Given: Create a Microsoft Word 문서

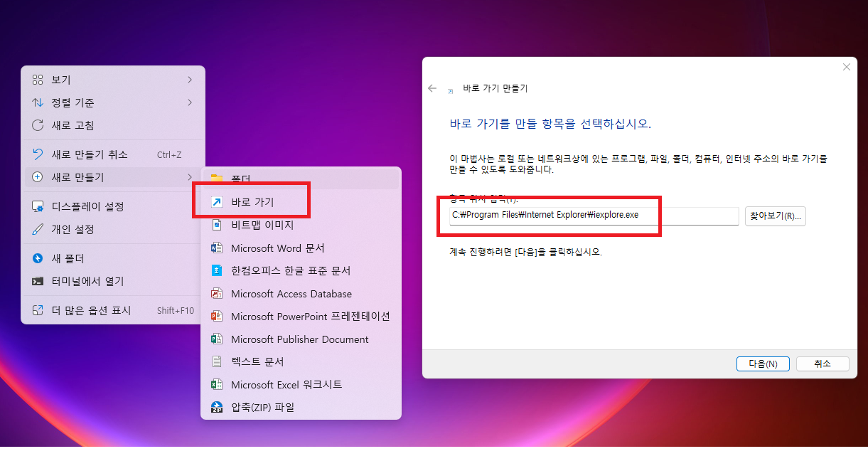Looking at the screenshot, I should click(301, 248).
